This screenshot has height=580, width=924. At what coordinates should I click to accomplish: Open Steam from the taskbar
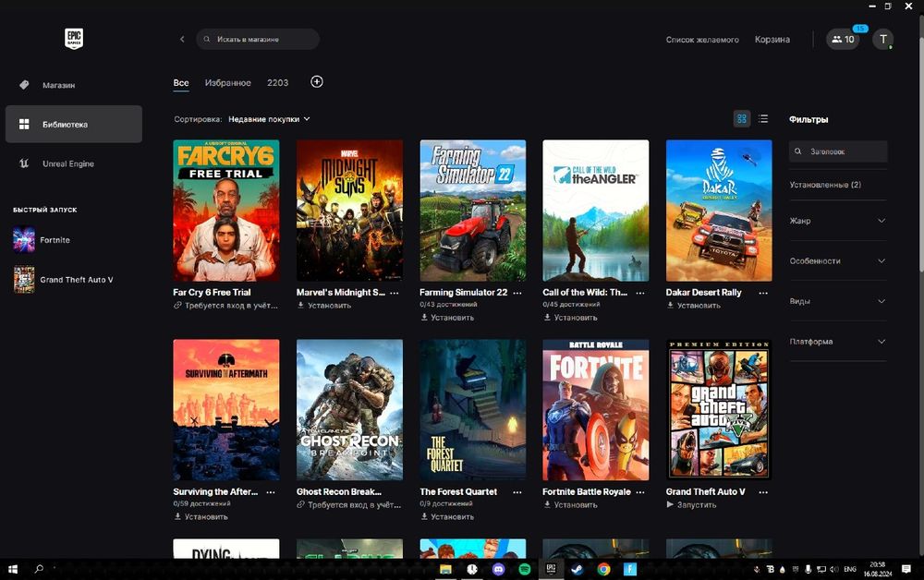click(x=577, y=570)
